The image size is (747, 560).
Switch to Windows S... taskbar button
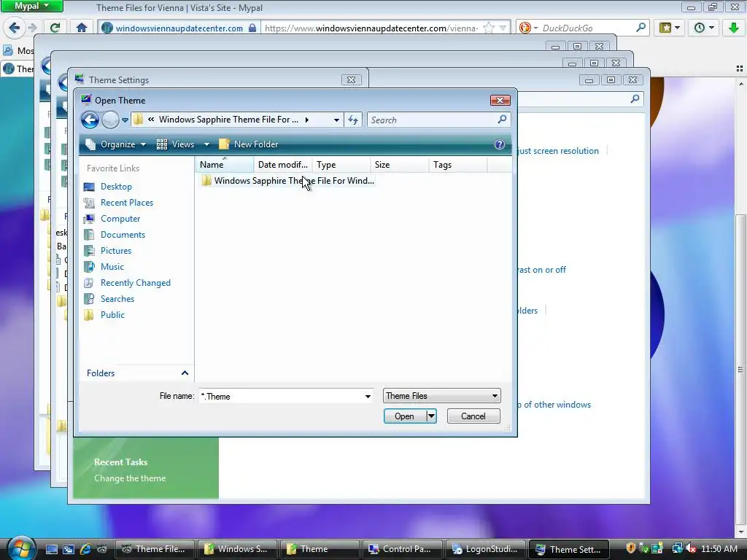237,549
